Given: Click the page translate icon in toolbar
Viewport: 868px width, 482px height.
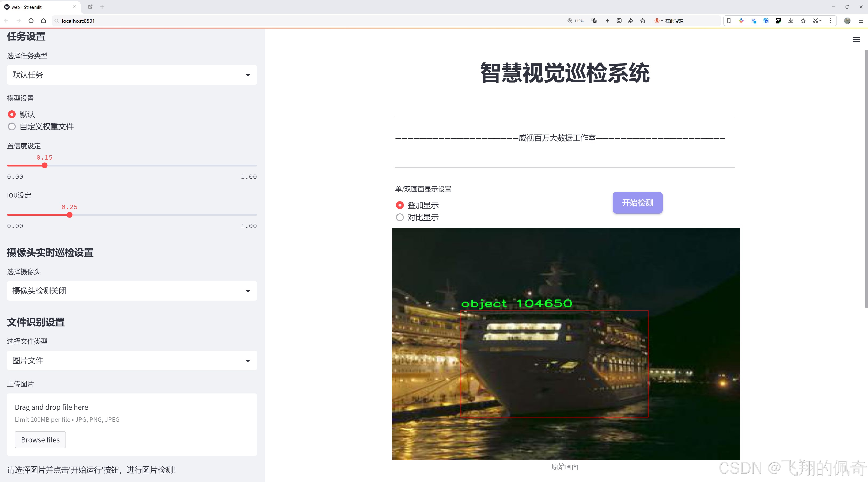Looking at the screenshot, I should click(766, 20).
